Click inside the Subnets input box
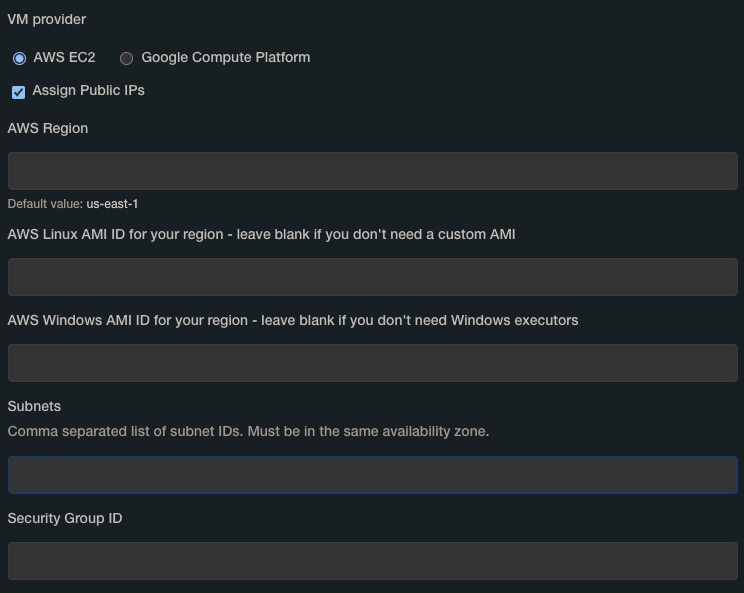The height and width of the screenshot is (593, 744). tap(372, 475)
